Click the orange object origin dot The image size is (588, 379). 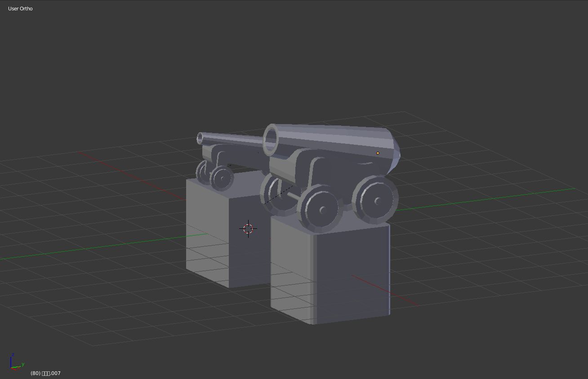378,153
